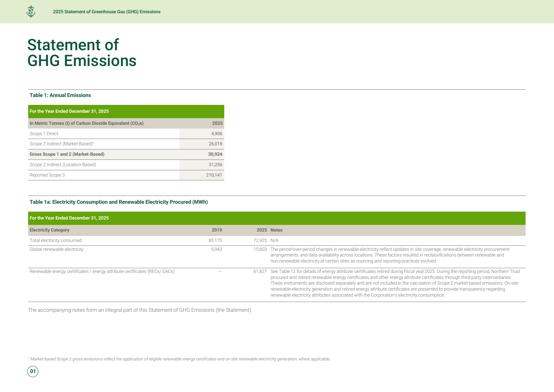Select the Table 1a heading text
554x392 pixels.
coord(119,202)
